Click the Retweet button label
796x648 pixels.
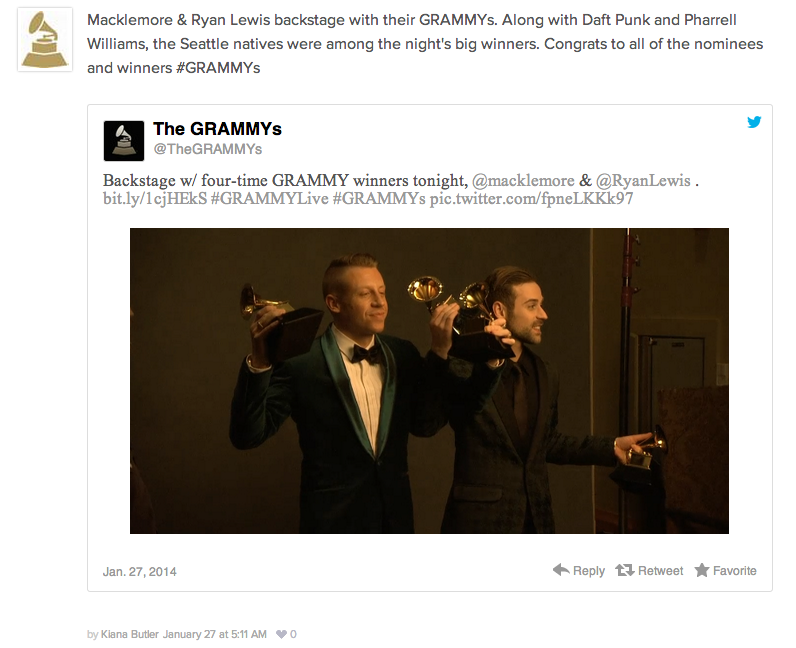660,571
